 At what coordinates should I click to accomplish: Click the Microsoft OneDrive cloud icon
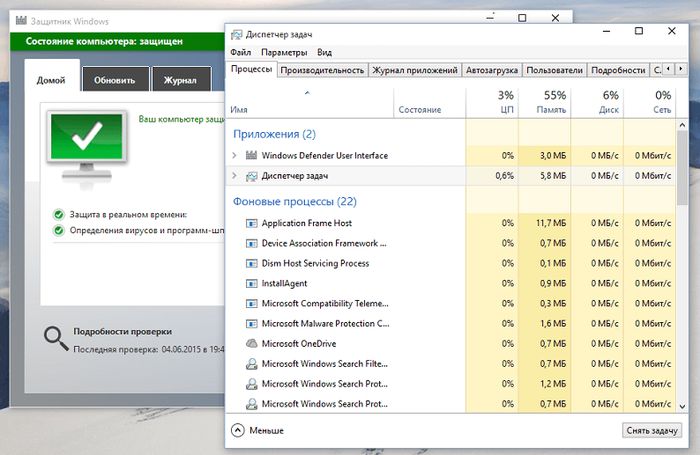251,343
